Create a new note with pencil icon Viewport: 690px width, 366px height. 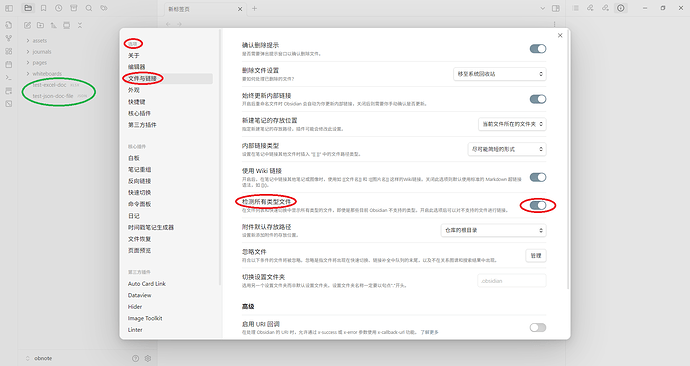click(27, 26)
